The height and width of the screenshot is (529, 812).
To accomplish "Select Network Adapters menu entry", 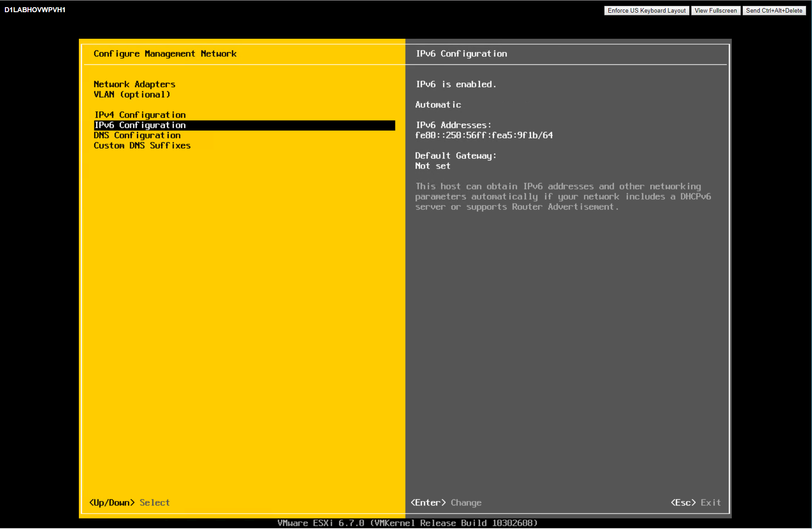I will [134, 84].
